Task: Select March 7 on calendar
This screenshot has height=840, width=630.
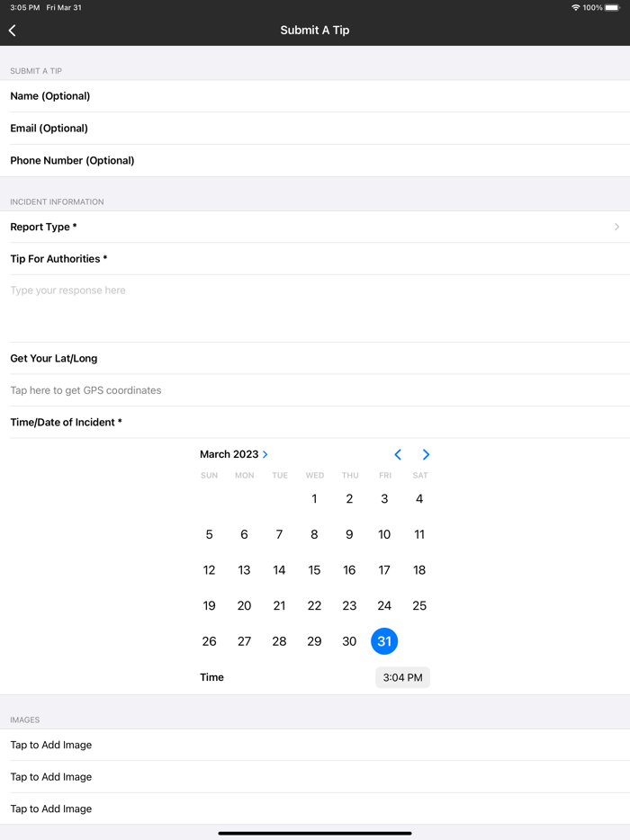Action: (x=279, y=534)
